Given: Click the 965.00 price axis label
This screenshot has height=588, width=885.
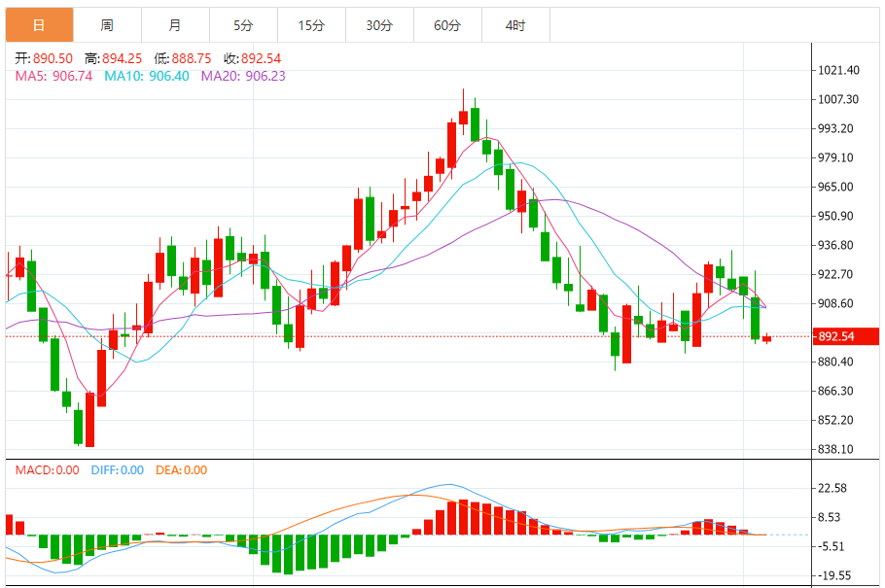Looking at the screenshot, I should pyautogui.click(x=835, y=188).
